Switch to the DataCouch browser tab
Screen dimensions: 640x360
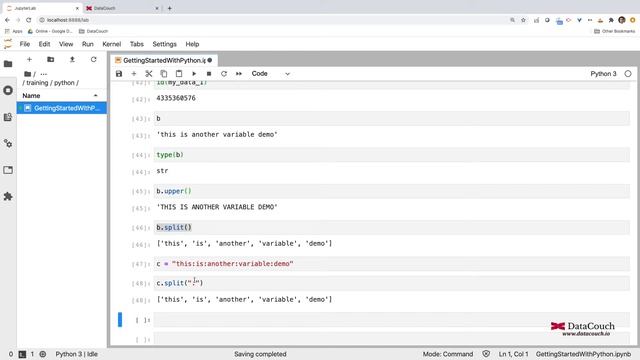click(x=122, y=8)
